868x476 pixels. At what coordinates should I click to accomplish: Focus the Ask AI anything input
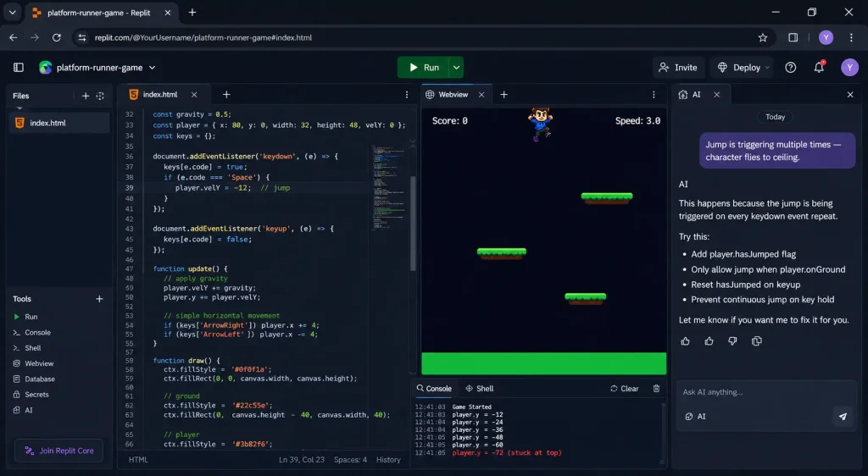pyautogui.click(x=766, y=392)
